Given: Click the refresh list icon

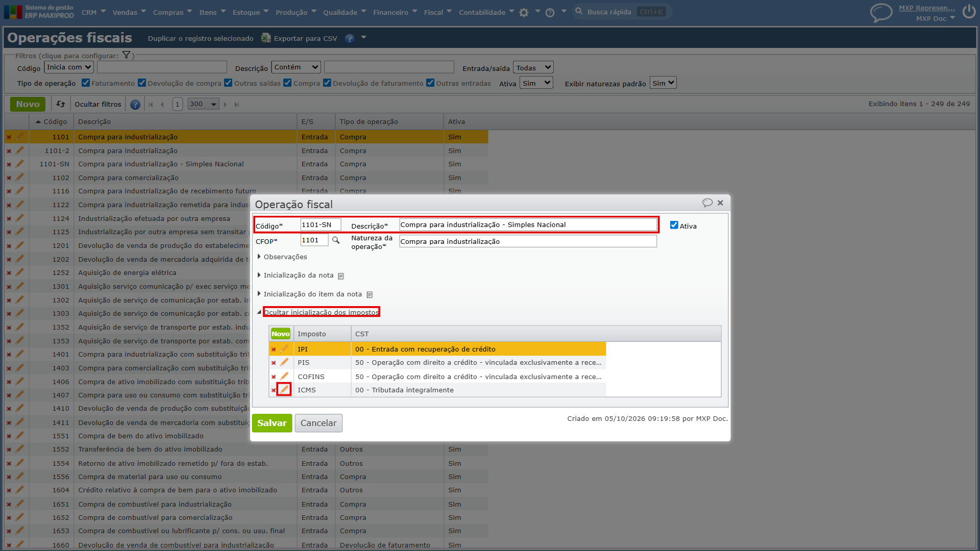Looking at the screenshot, I should [61, 104].
